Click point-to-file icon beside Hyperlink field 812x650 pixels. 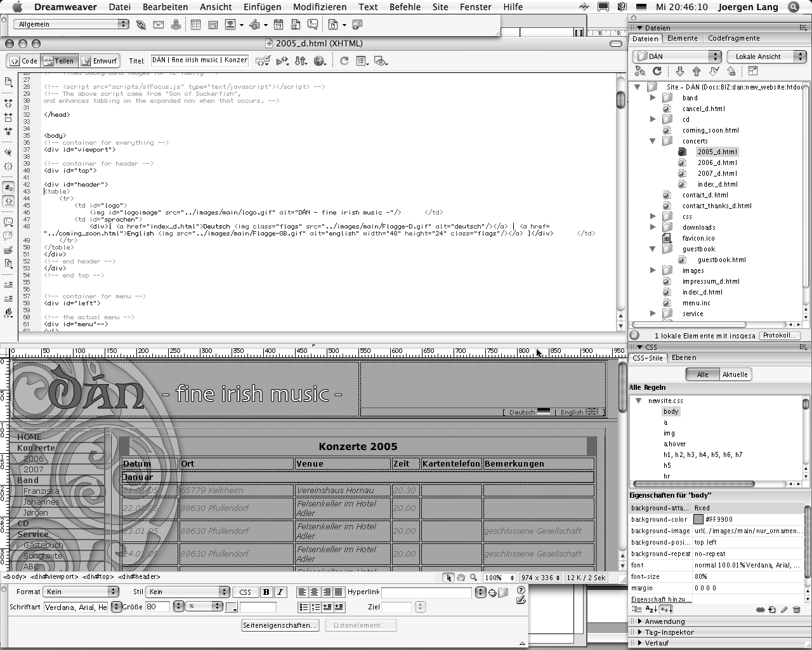pos(492,592)
